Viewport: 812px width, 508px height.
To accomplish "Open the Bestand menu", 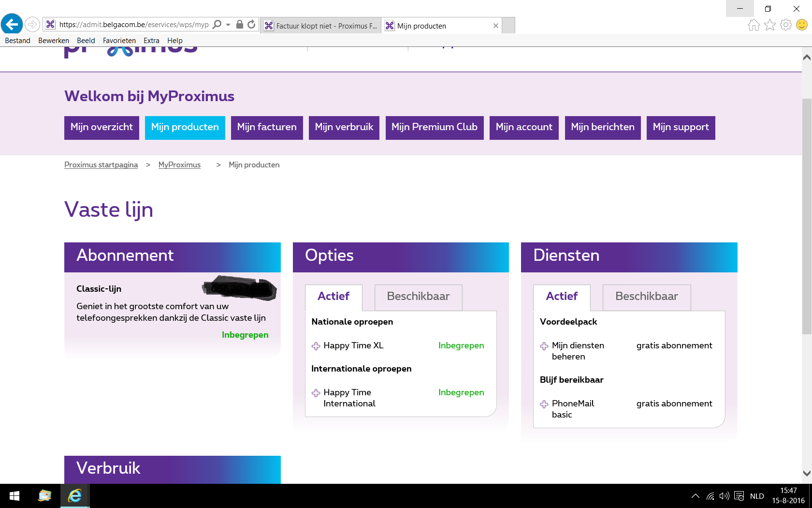I will coord(18,41).
